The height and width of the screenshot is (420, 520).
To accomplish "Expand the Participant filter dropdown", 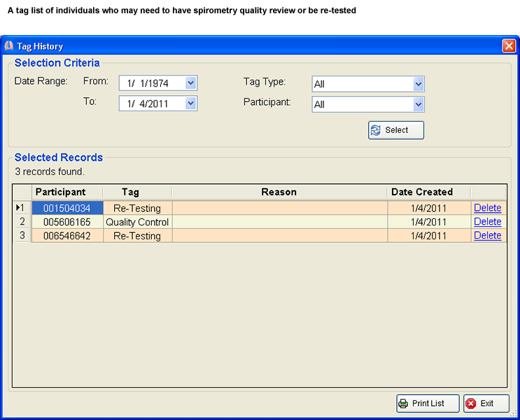I will click(x=419, y=104).
